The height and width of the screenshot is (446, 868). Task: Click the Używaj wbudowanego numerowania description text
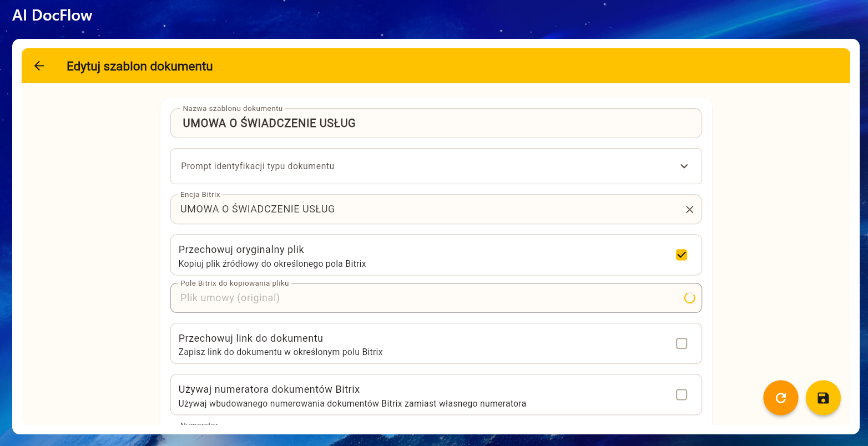[x=352, y=404]
